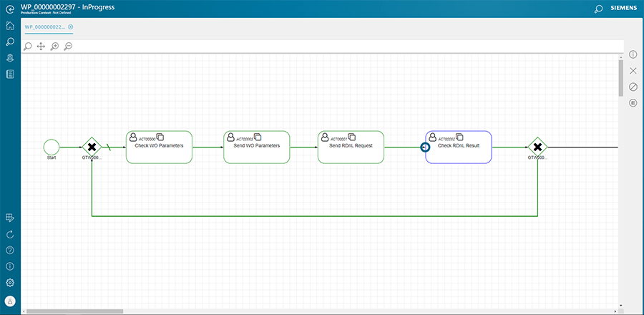Click the header search icon near SIEMENS
644x315 pixels.
coord(598,9)
